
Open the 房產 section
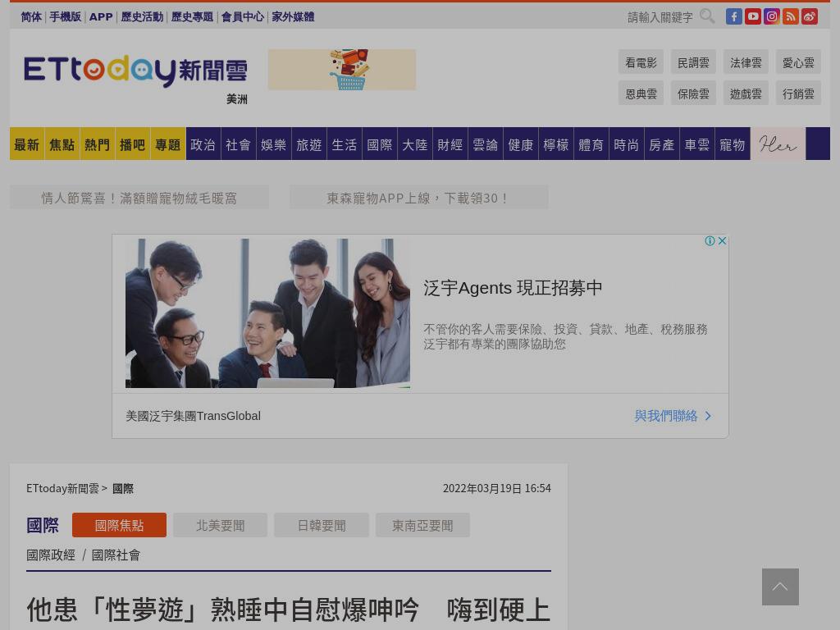pos(662,144)
